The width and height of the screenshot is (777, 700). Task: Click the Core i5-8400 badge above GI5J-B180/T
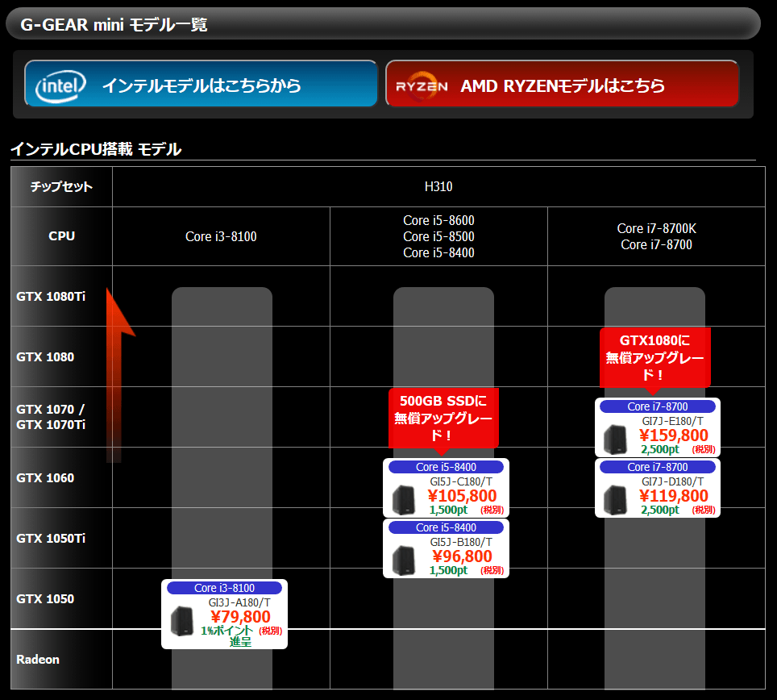446,527
